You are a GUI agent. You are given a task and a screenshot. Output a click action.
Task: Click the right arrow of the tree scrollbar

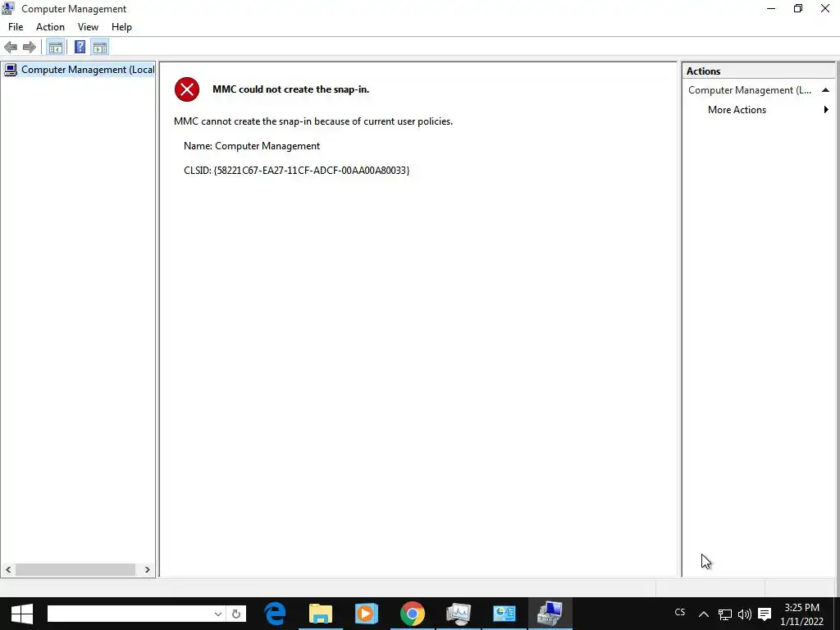[x=148, y=570]
